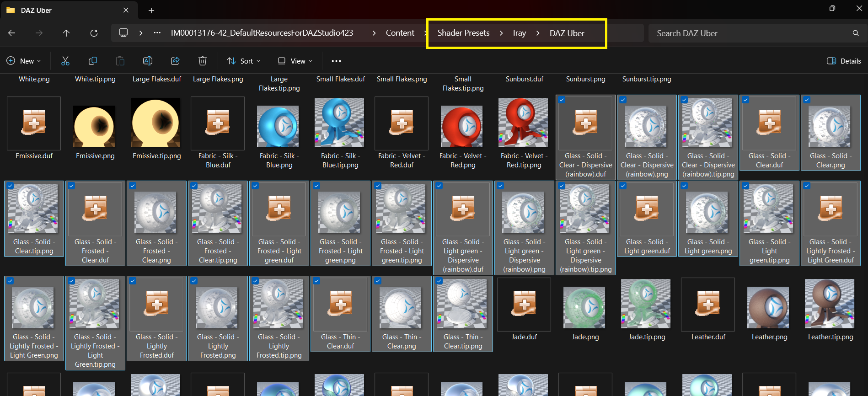Uncheck Glass - Solid - Light green.duf checkbox
868x396 pixels.
(623, 186)
